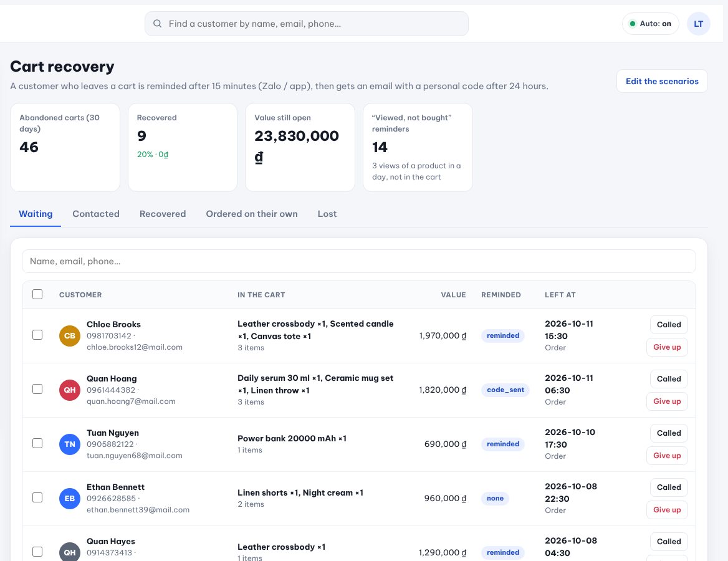728x561 pixels.
Task: Click the Abandoned carts (30 days) card
Action: point(65,147)
